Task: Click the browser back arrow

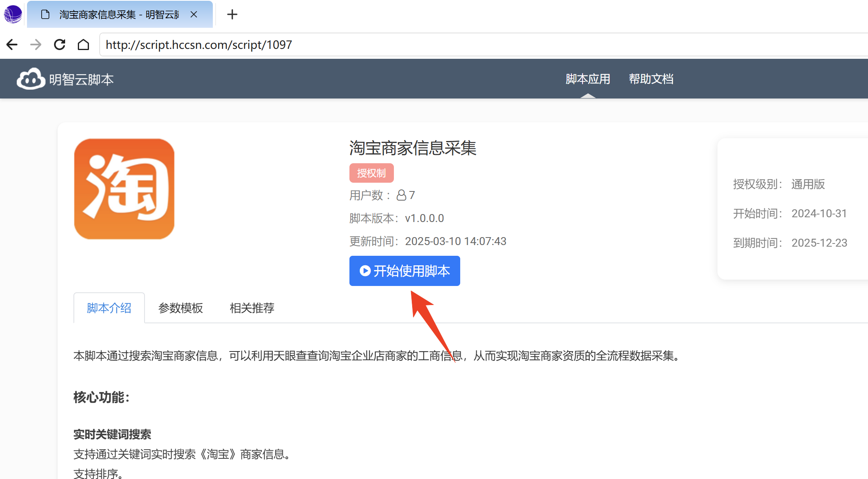Action: coord(12,44)
